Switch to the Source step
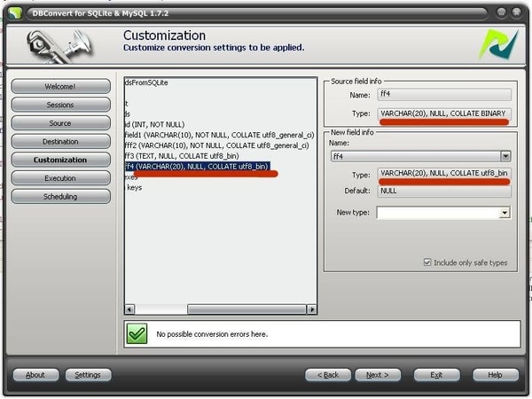Viewport: 532px width, 399px height. 60,123
